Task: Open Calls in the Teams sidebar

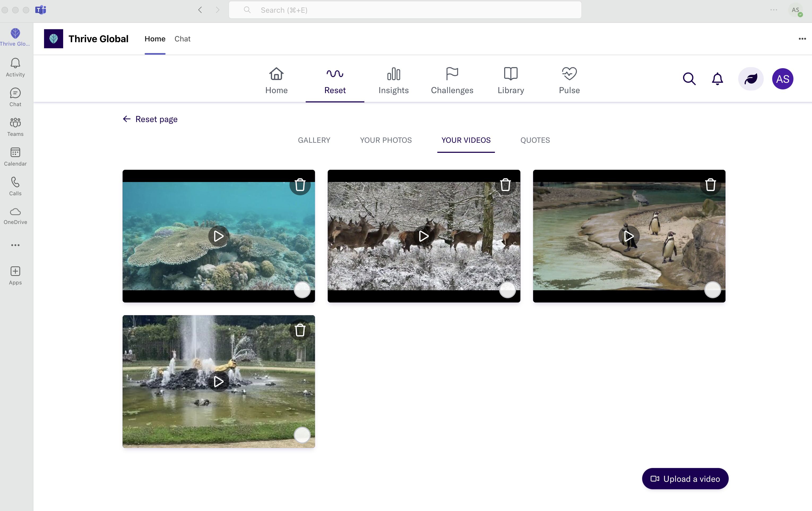Action: (x=15, y=186)
